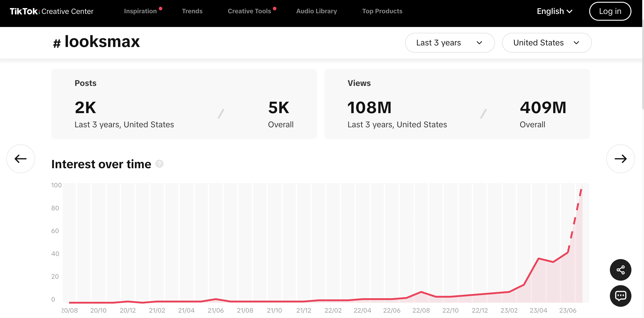Click the Log in button
This screenshot has height=318, width=644.
point(610,11)
